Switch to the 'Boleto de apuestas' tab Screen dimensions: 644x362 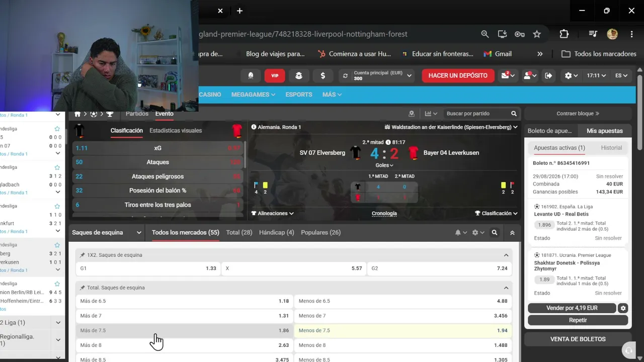(550, 131)
